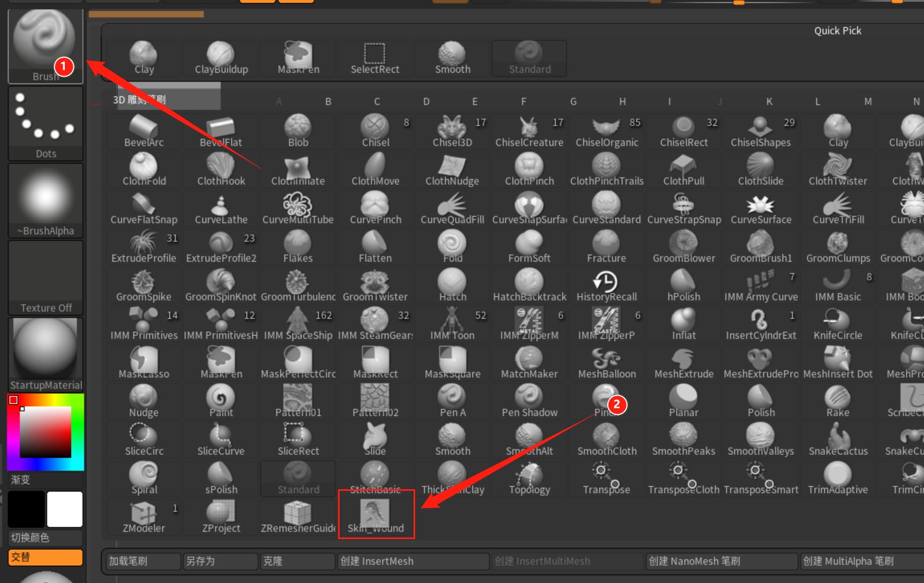Select the Inflat brush
Image resolution: width=924 pixels, height=583 pixels.
click(683, 324)
